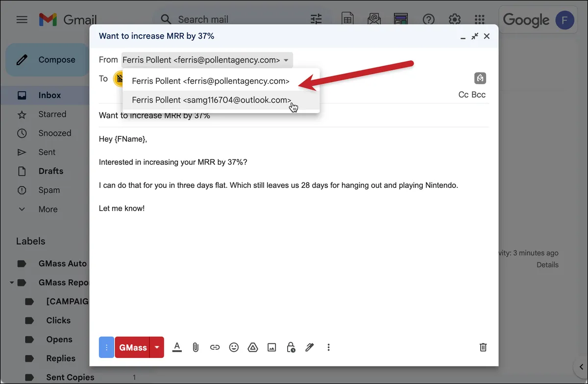Add Cc recipients
Viewport: 588px width, 384px height.
point(464,95)
